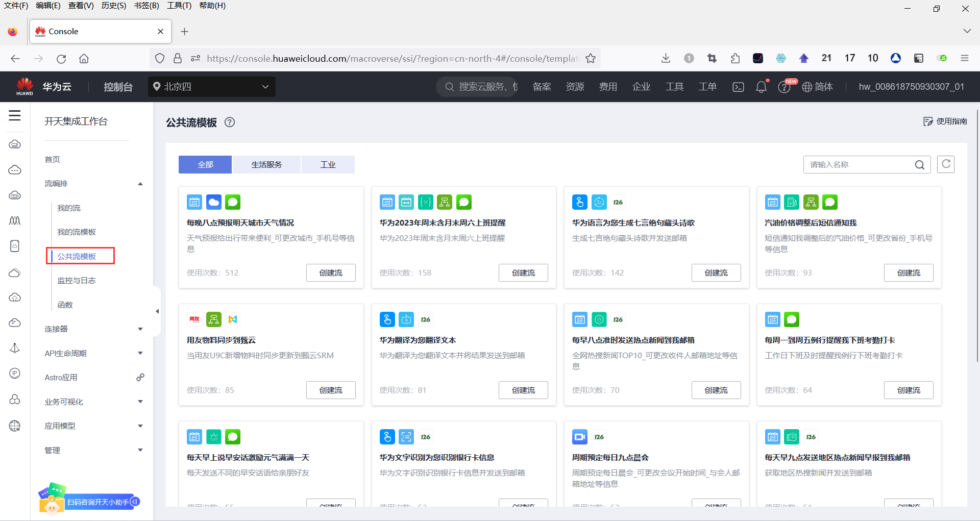Click the Huawei Cloud logo

pyautogui.click(x=24, y=86)
